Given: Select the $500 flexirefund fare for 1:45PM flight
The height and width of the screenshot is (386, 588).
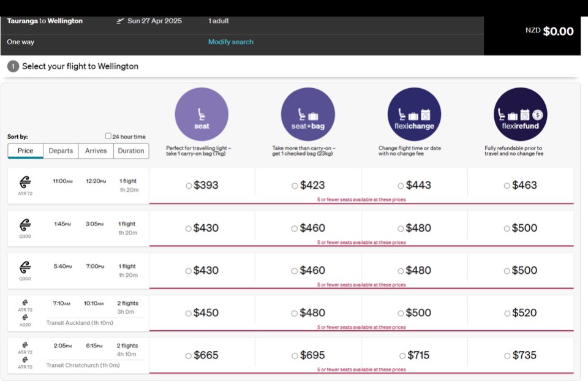Looking at the screenshot, I should coord(507,229).
